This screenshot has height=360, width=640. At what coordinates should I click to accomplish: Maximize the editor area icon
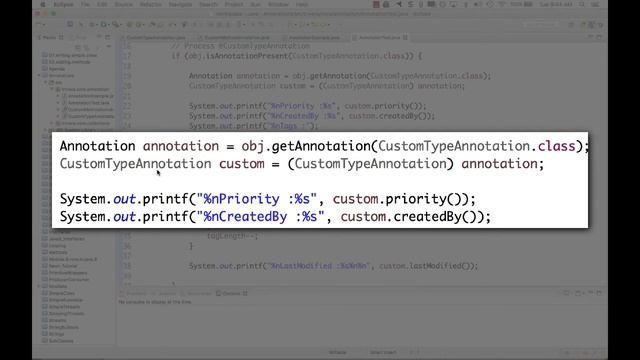[x=599, y=38]
